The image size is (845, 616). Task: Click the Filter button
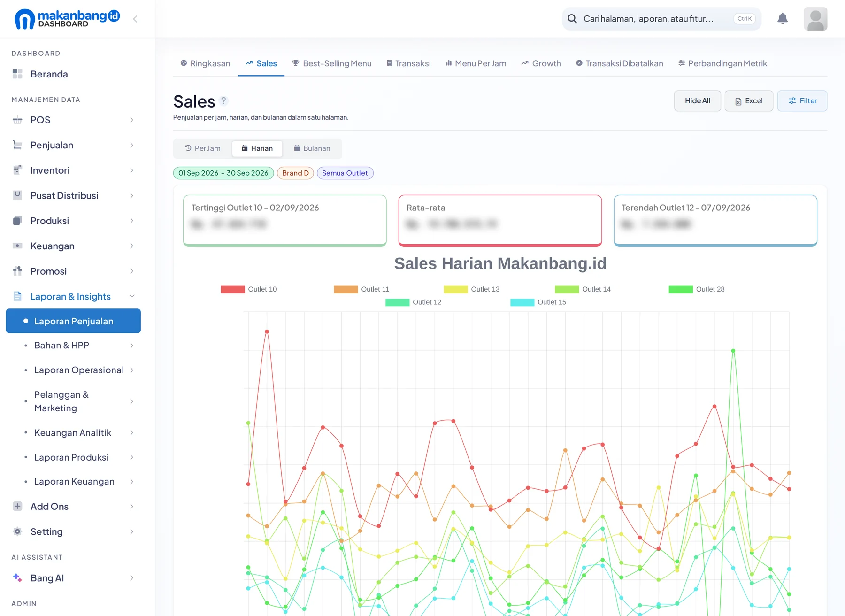pyautogui.click(x=802, y=101)
